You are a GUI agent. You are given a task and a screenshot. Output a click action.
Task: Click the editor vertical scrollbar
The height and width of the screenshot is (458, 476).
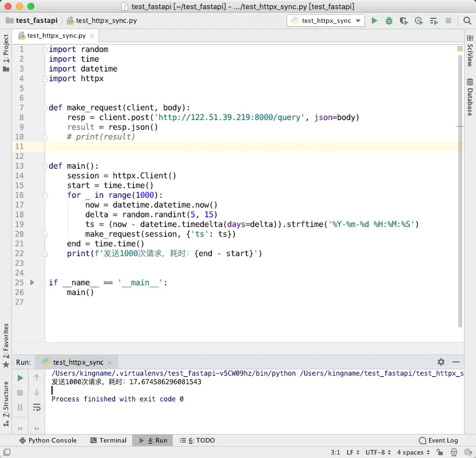(x=460, y=191)
